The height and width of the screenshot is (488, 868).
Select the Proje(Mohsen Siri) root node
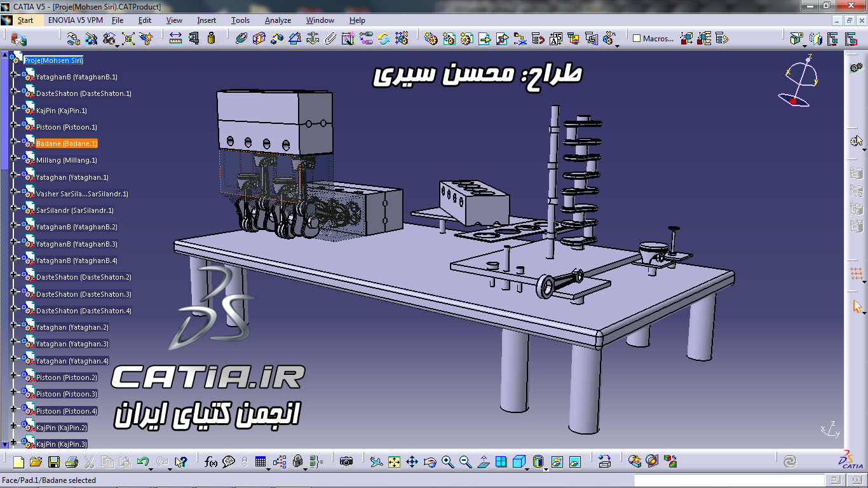point(53,60)
